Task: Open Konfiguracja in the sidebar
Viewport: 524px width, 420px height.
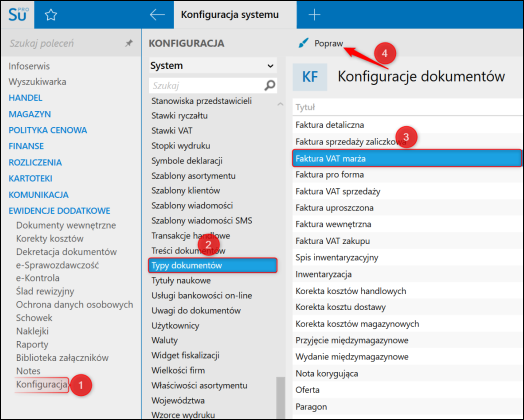Action: pos(42,385)
